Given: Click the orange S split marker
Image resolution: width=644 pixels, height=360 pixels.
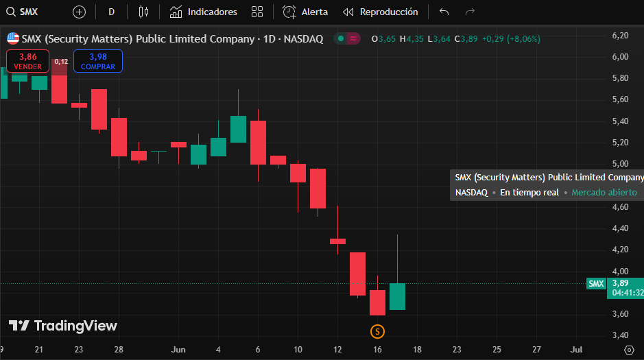Looking at the screenshot, I should [377, 332].
